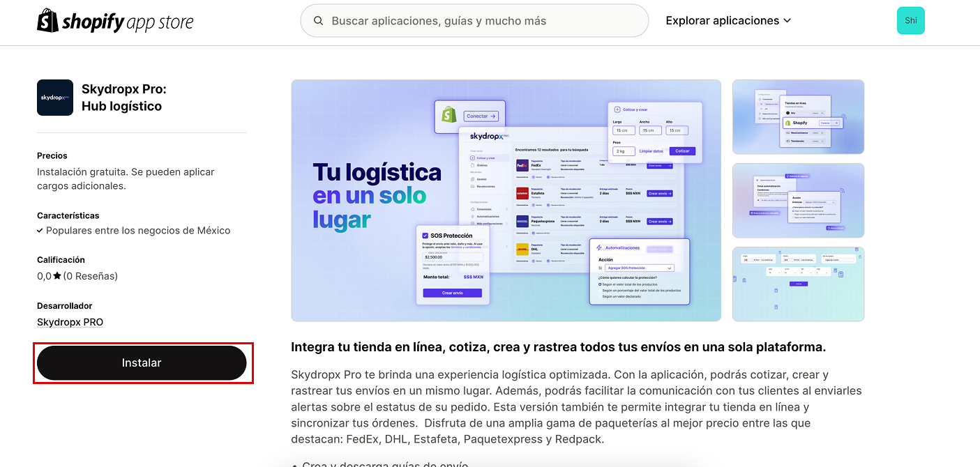Click the rating star icon
Image resolution: width=980 pixels, height=467 pixels.
(57, 276)
